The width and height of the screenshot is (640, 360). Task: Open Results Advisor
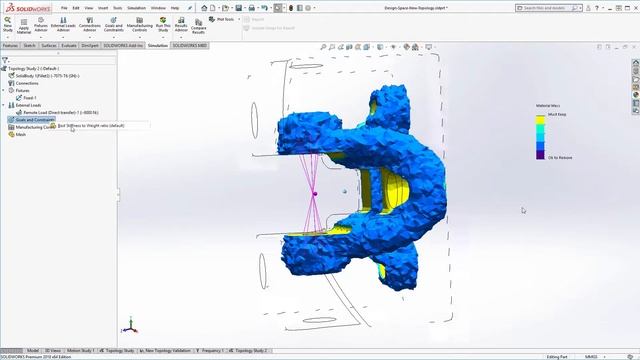[x=181, y=24]
